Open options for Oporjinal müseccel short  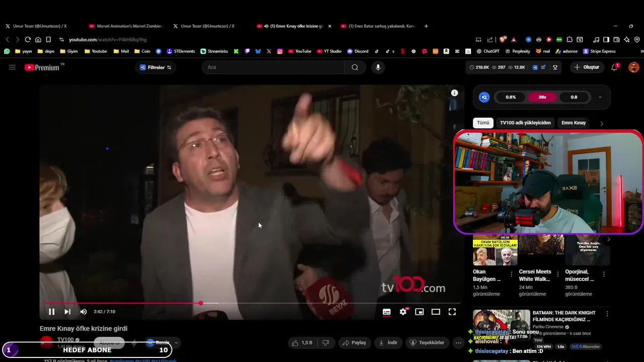pyautogui.click(x=604, y=275)
